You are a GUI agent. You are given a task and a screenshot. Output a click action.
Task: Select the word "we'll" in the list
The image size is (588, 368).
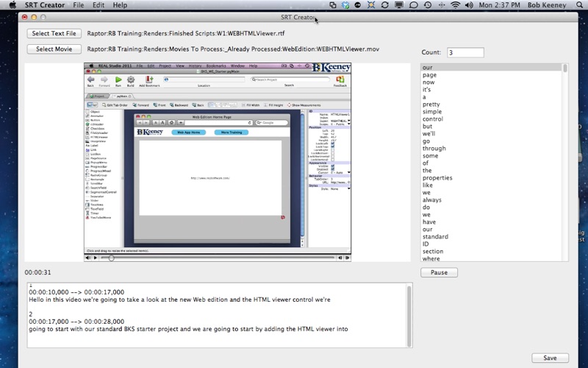429,134
